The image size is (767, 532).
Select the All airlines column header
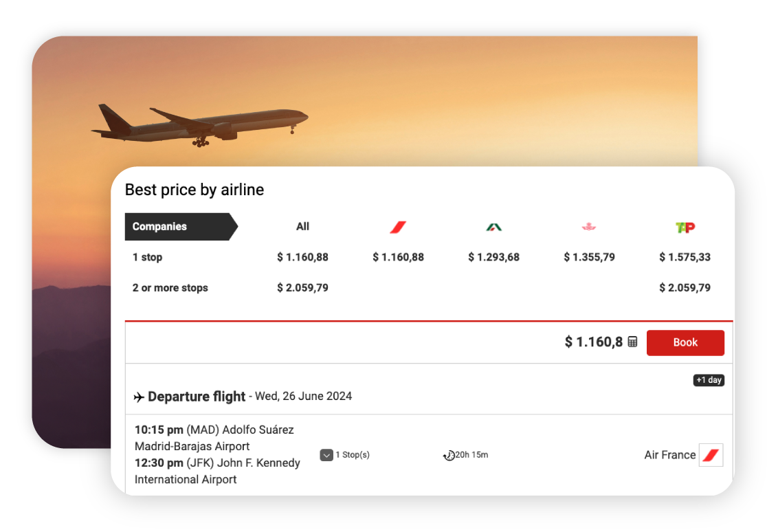pos(302,227)
